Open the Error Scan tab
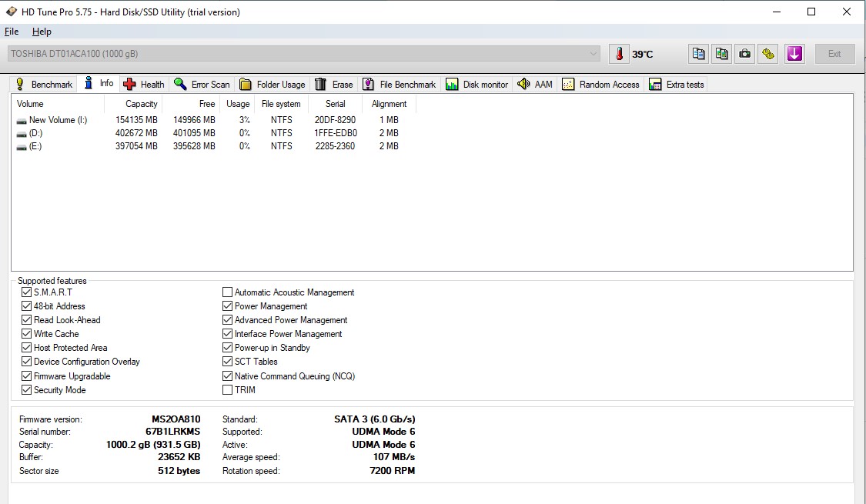This screenshot has width=866, height=504. click(x=202, y=85)
